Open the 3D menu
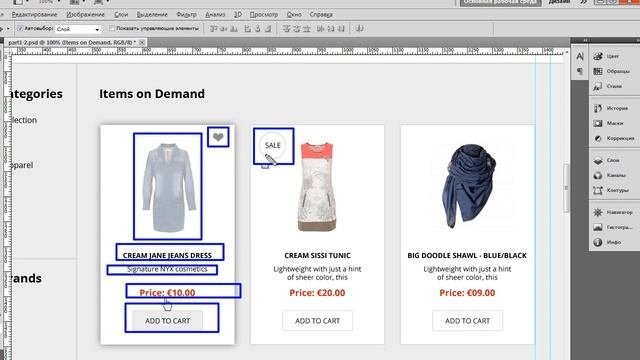Viewport: 640px width, 360px height. click(x=238, y=14)
